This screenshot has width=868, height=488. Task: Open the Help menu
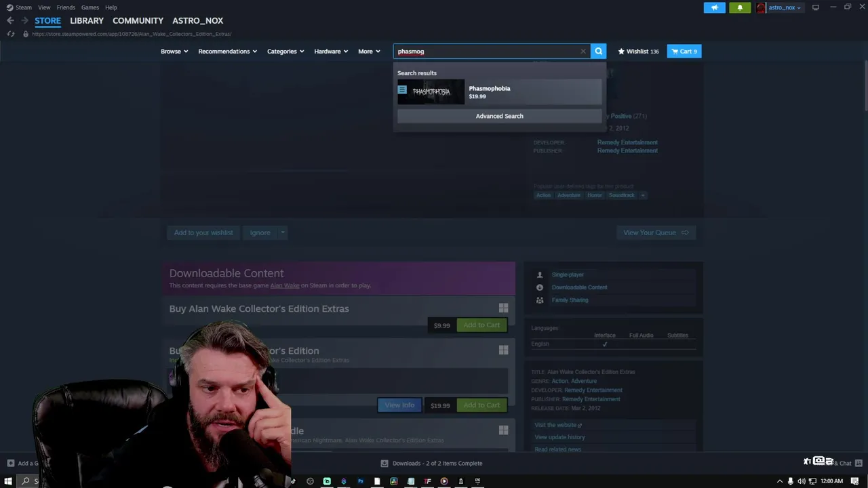tap(111, 7)
